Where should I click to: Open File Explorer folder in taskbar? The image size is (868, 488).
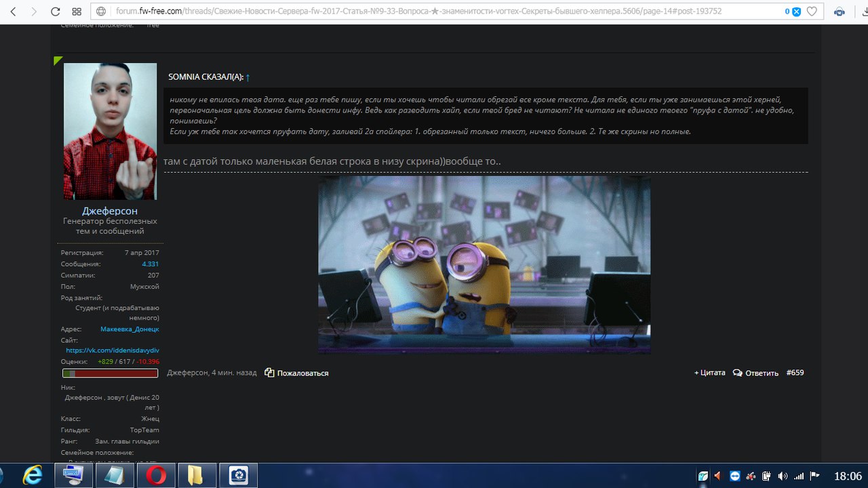point(197,475)
